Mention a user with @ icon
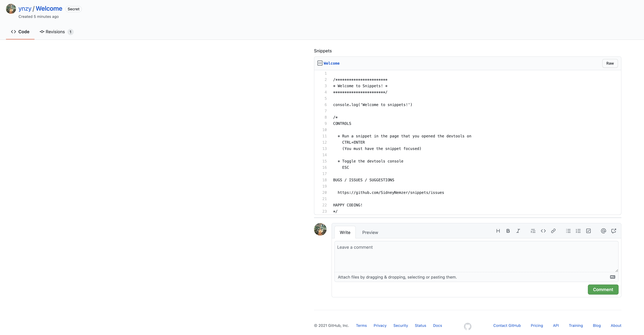The width and height of the screenshot is (644, 335). pos(604,231)
